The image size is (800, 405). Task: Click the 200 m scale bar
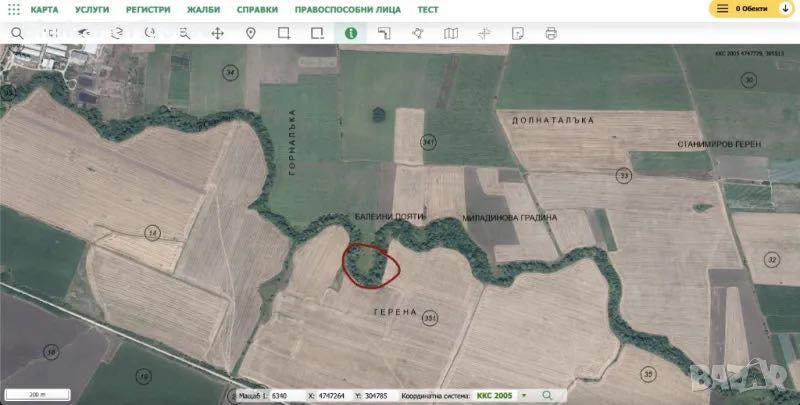[x=37, y=395]
